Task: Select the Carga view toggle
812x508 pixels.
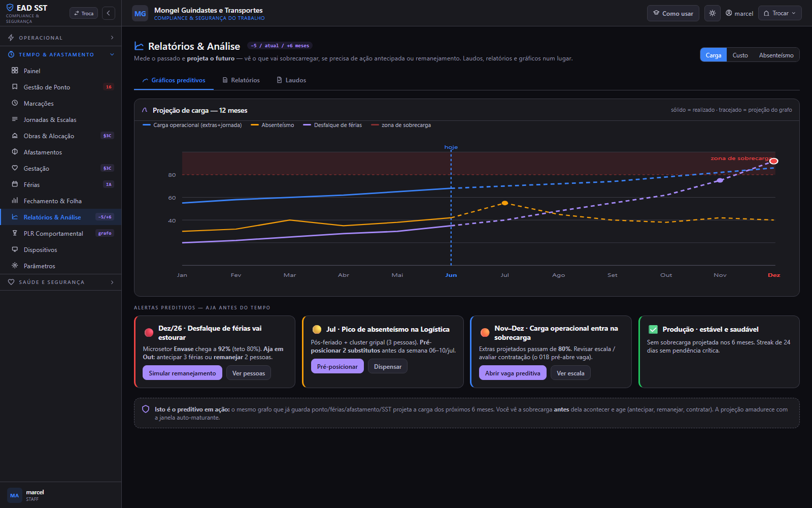Action: tap(714, 55)
